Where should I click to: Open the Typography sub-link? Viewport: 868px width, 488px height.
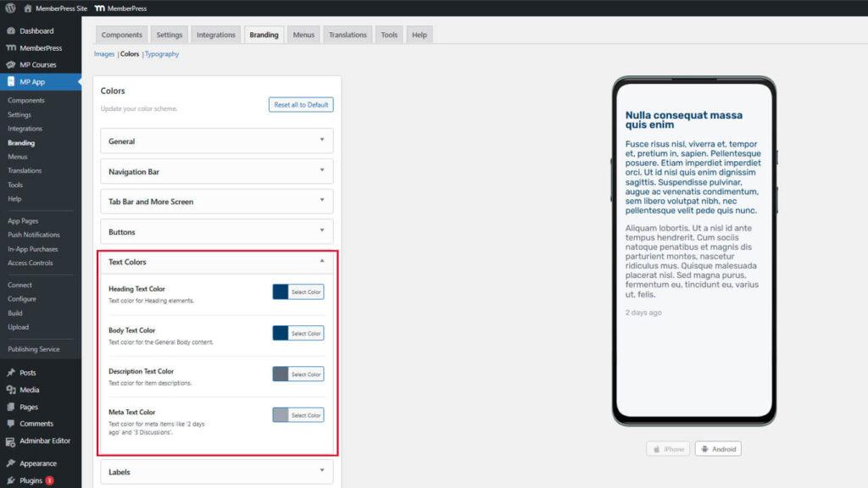[162, 54]
